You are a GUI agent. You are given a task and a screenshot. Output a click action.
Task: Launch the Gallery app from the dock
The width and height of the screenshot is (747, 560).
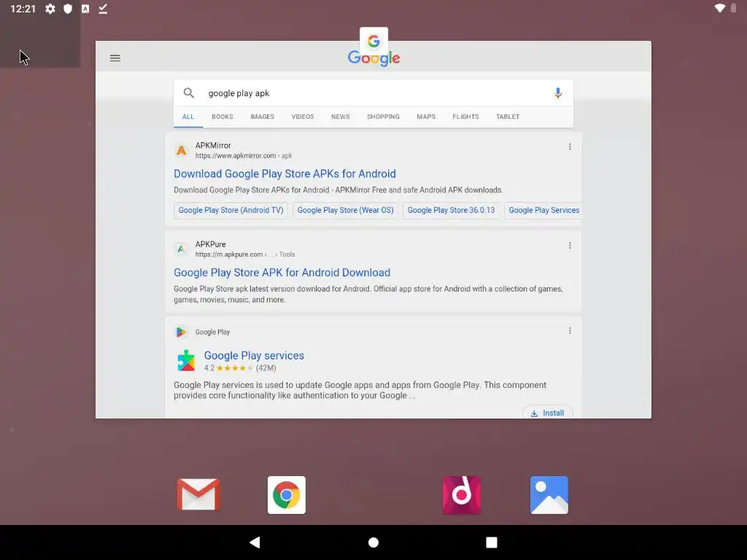[x=549, y=495]
